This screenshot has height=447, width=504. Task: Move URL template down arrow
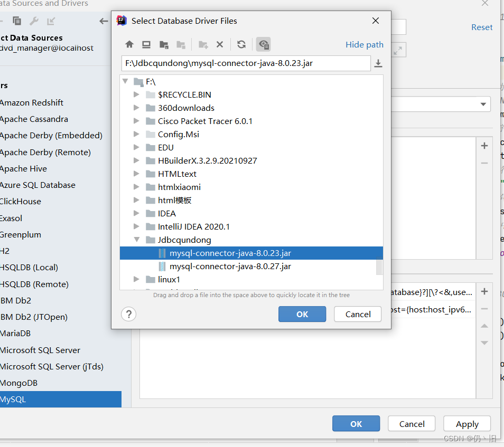(x=484, y=343)
